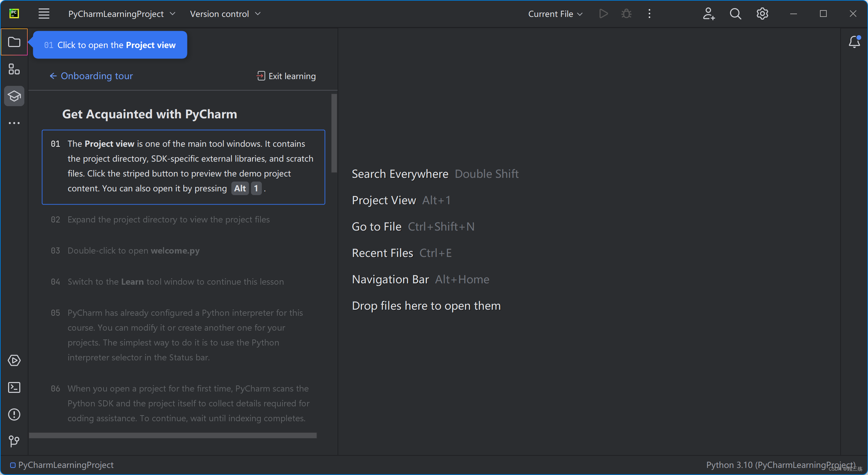
Task: Open the Git version control tool window
Action: [14, 441]
